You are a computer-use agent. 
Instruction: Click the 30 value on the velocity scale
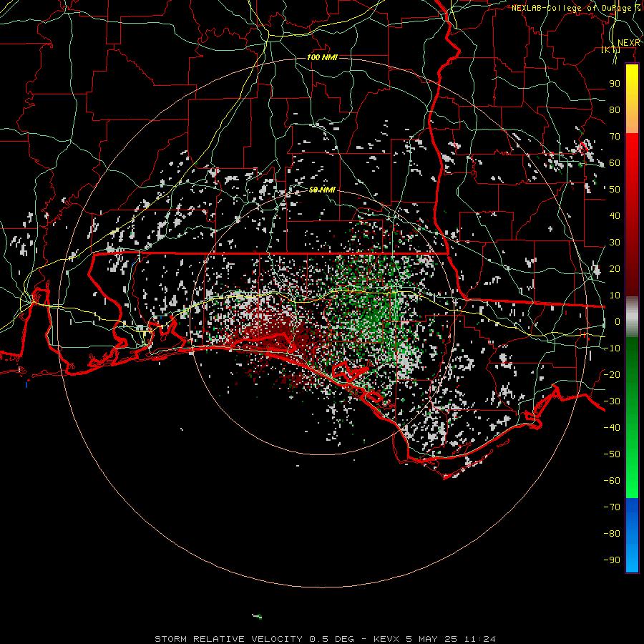(615, 243)
